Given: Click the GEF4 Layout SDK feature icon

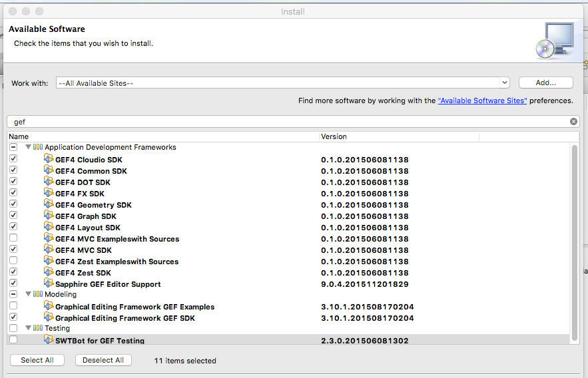Looking at the screenshot, I should click(48, 227).
